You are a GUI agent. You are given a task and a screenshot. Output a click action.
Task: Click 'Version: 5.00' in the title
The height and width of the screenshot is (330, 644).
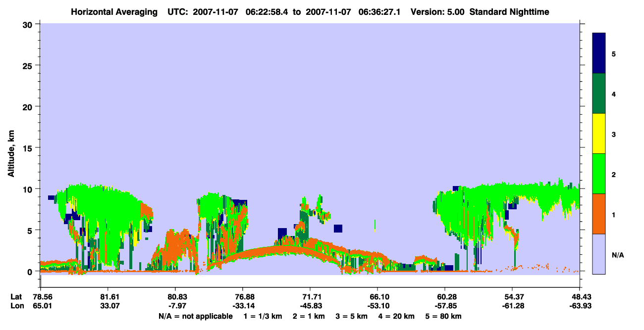(x=438, y=12)
